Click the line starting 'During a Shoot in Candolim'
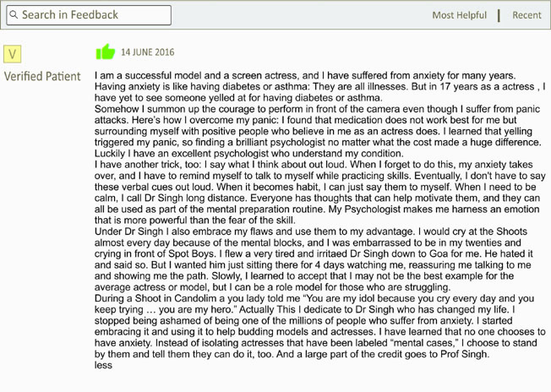The height and width of the screenshot is (392, 551). coord(314,298)
